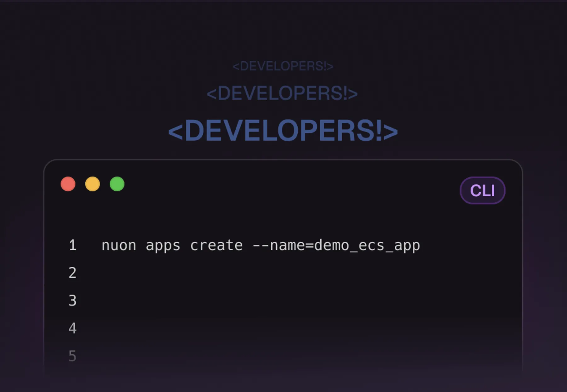Click line number 2
The height and width of the screenshot is (392, 567).
[x=73, y=273]
